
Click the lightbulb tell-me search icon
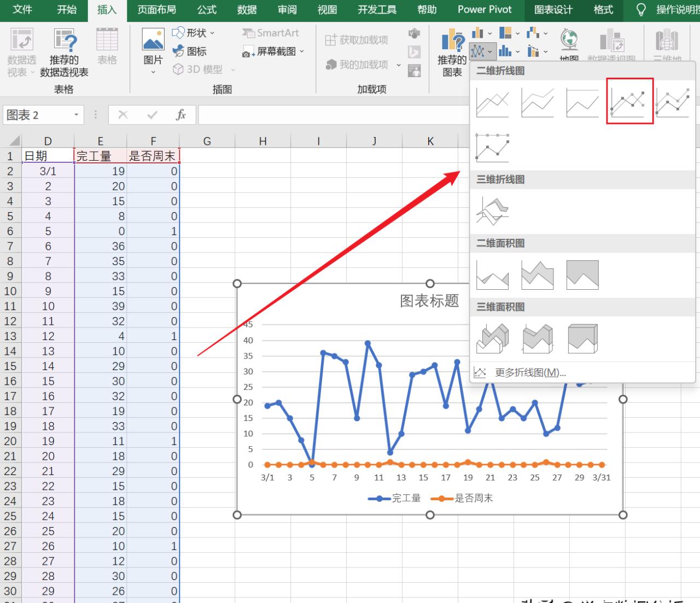pos(641,10)
